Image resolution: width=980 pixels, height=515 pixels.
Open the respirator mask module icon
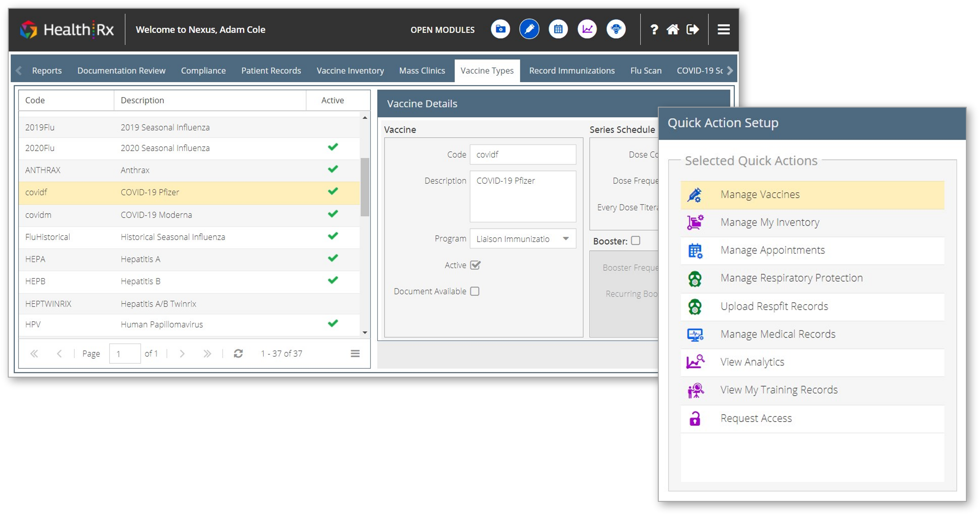pos(616,29)
